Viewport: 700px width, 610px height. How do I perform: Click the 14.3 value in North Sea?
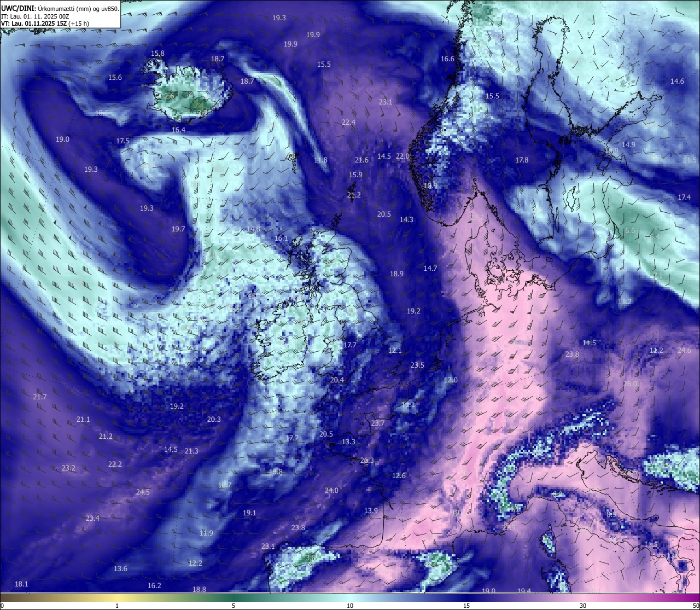pyautogui.click(x=406, y=219)
